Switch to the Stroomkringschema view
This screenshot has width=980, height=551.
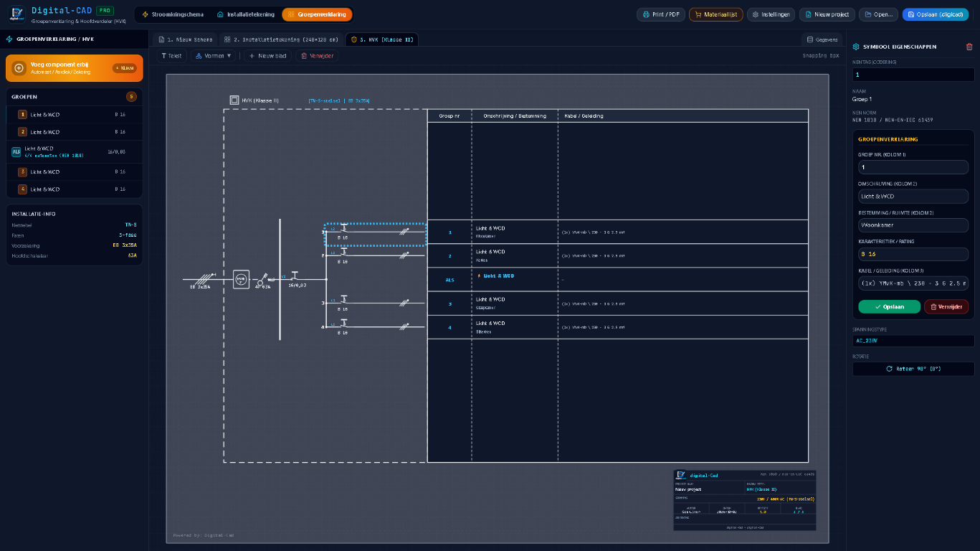click(x=173, y=14)
